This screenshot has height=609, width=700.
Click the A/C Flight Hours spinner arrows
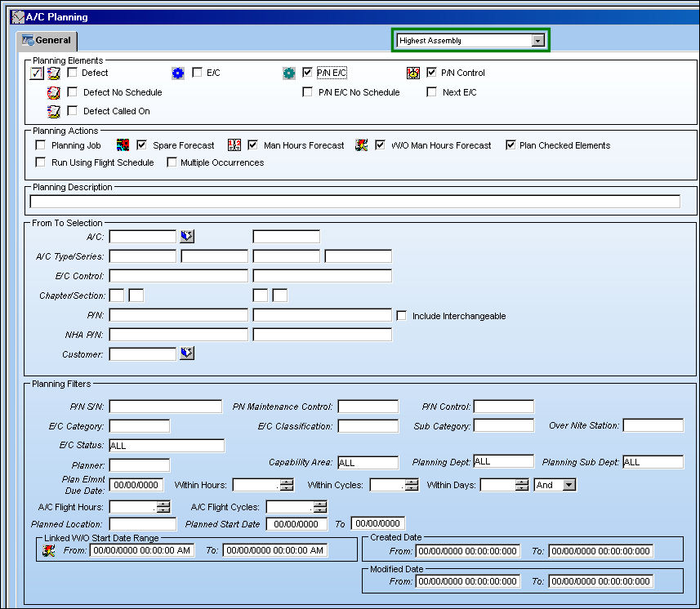pos(164,507)
